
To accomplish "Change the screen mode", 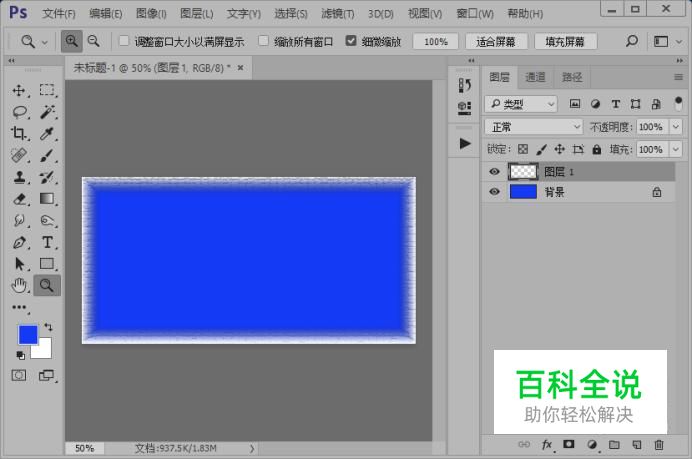I will click(46, 376).
